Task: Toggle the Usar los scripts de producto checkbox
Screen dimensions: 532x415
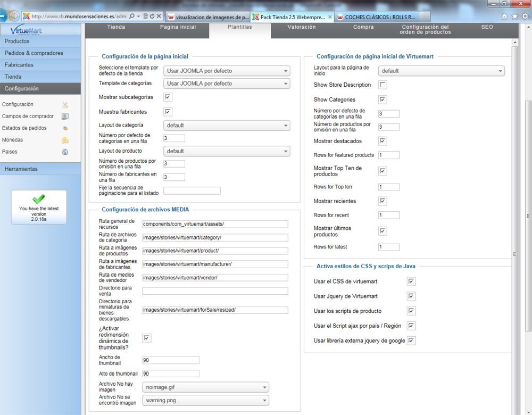Action: (411, 311)
